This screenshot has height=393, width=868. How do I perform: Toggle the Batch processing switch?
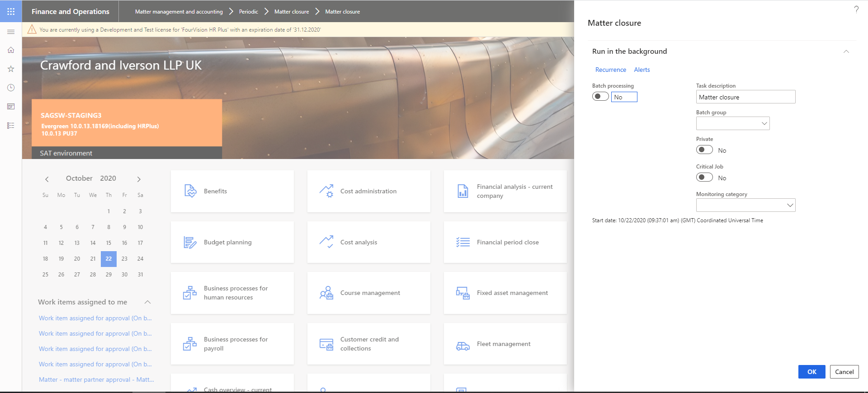[x=600, y=96]
